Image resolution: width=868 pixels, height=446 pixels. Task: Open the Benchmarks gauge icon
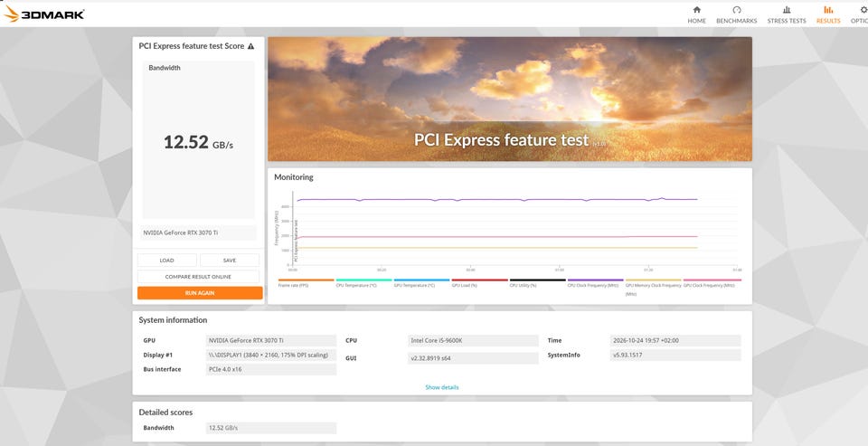point(736,10)
